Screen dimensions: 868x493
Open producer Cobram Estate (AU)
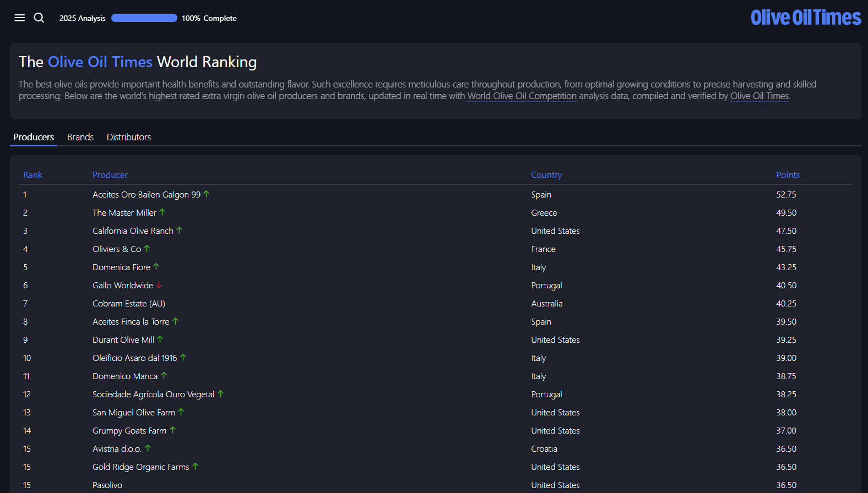129,304
